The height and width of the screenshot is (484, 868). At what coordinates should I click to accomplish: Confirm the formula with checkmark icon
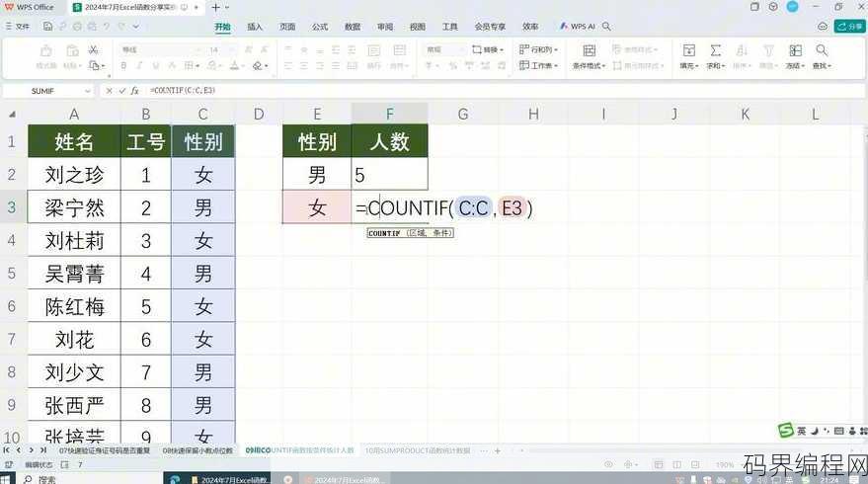pyautogui.click(x=121, y=91)
